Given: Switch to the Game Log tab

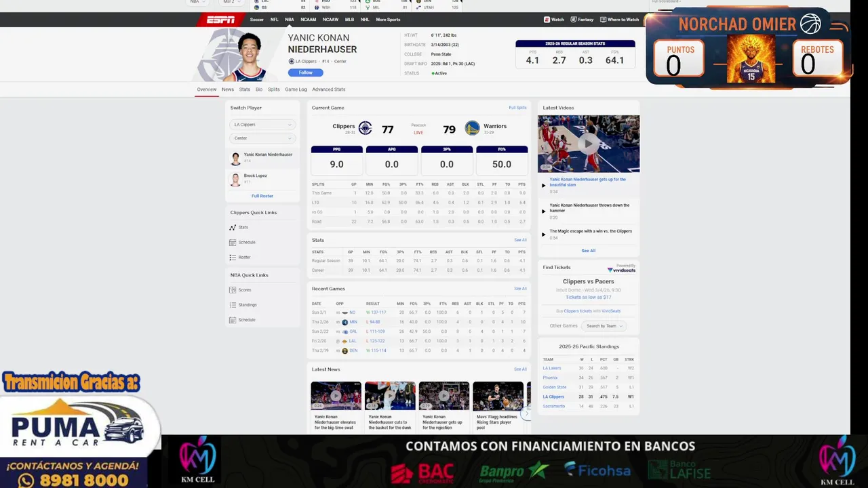Looking at the screenshot, I should click(x=296, y=89).
